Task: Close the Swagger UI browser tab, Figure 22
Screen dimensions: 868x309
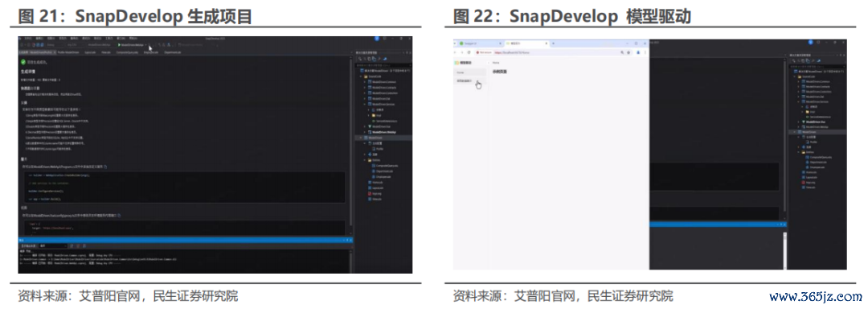Action: (501, 43)
